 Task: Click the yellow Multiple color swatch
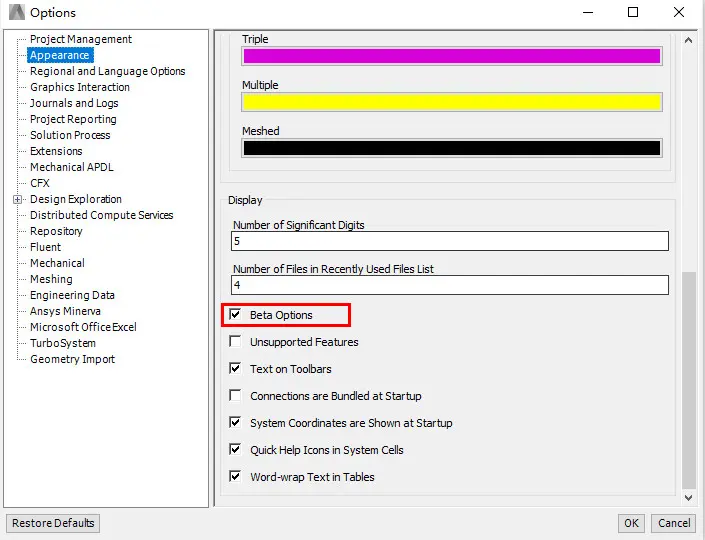click(451, 102)
